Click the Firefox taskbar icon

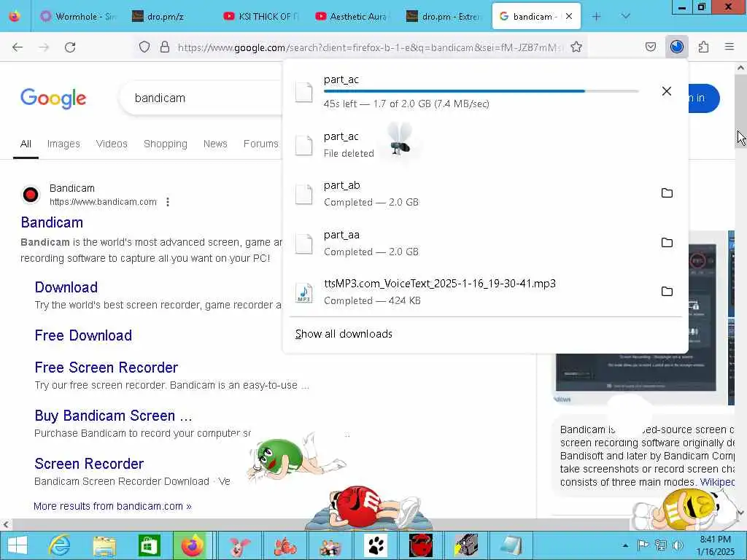[x=193, y=545]
